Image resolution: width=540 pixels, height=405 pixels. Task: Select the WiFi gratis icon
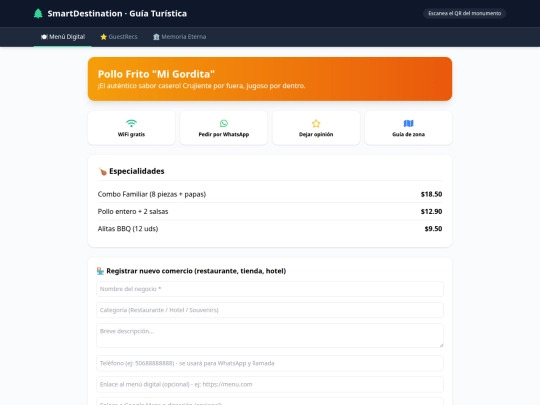point(131,123)
